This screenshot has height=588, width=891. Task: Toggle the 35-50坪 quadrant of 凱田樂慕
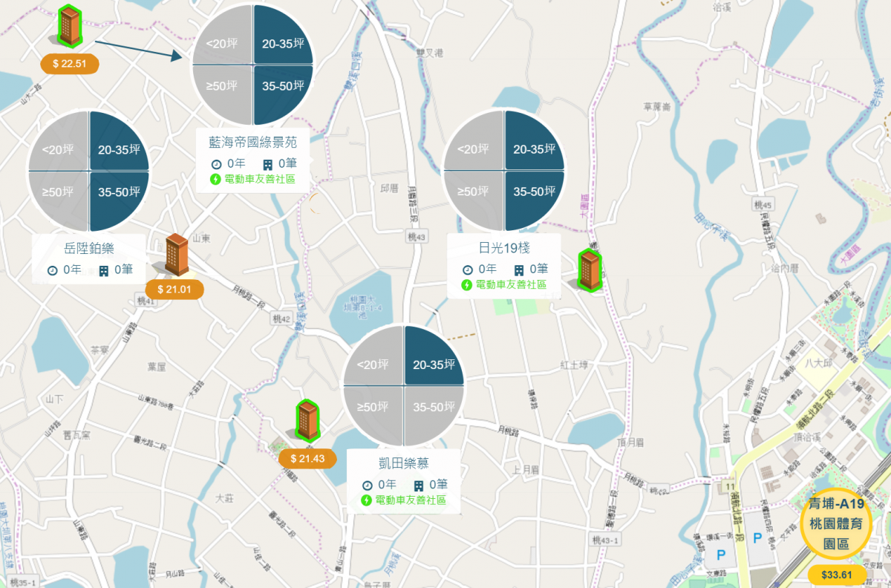pyautogui.click(x=434, y=416)
